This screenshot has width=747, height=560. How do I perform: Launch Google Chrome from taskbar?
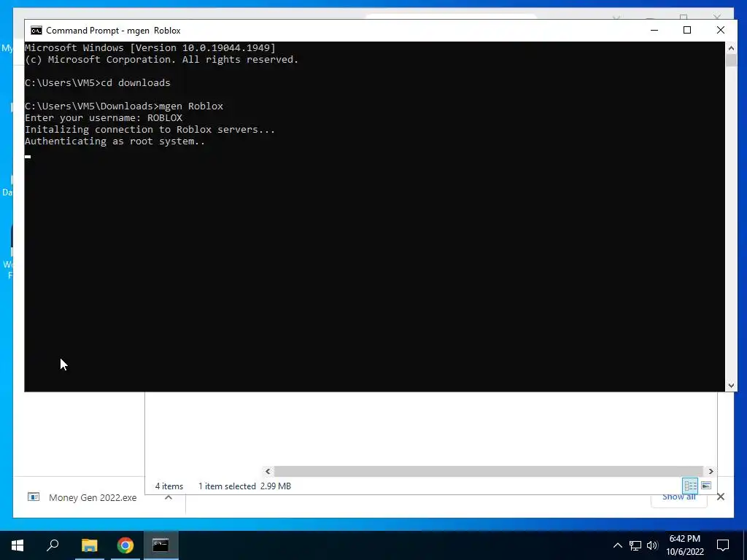click(x=125, y=545)
